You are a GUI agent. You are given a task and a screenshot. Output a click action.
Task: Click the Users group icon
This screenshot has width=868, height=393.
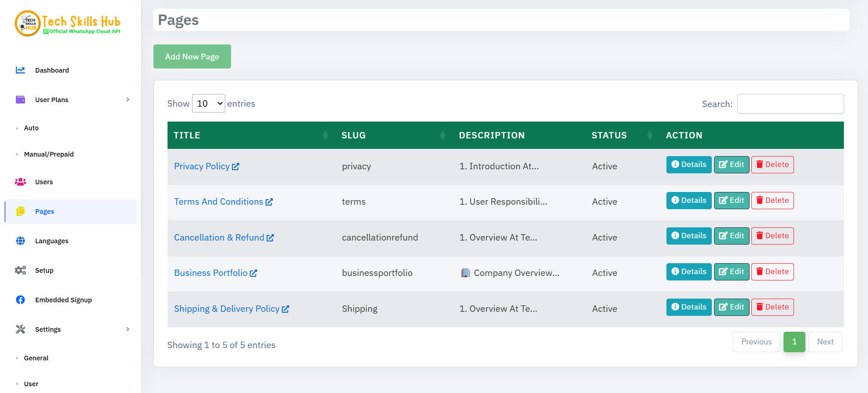[20, 182]
